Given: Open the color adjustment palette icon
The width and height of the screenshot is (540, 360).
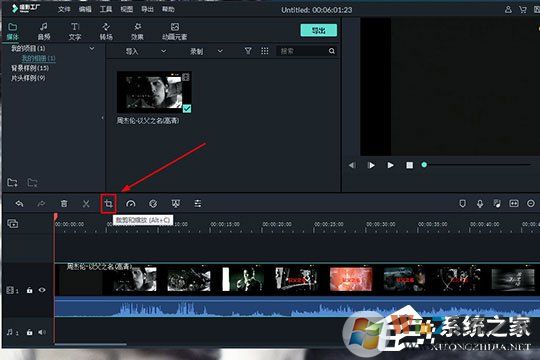Looking at the screenshot, I should click(153, 204).
